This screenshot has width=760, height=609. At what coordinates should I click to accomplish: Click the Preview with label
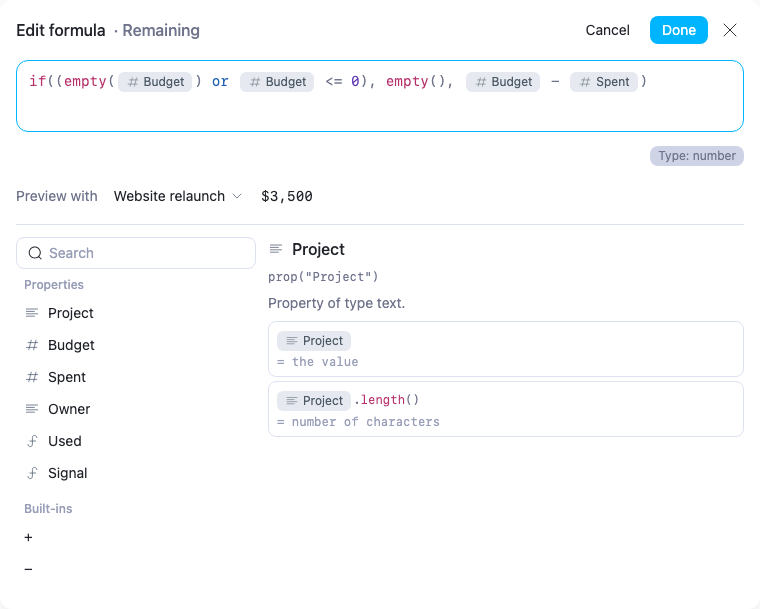[x=57, y=196]
